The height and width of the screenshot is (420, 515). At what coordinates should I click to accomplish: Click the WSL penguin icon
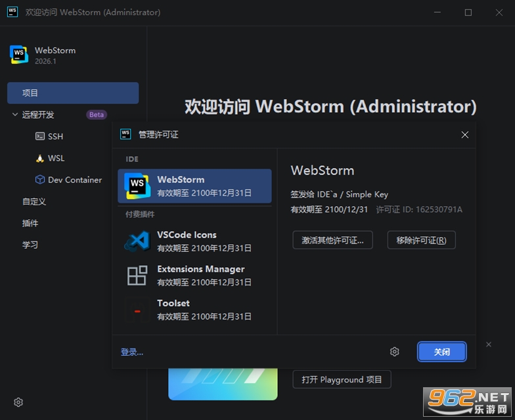point(40,158)
